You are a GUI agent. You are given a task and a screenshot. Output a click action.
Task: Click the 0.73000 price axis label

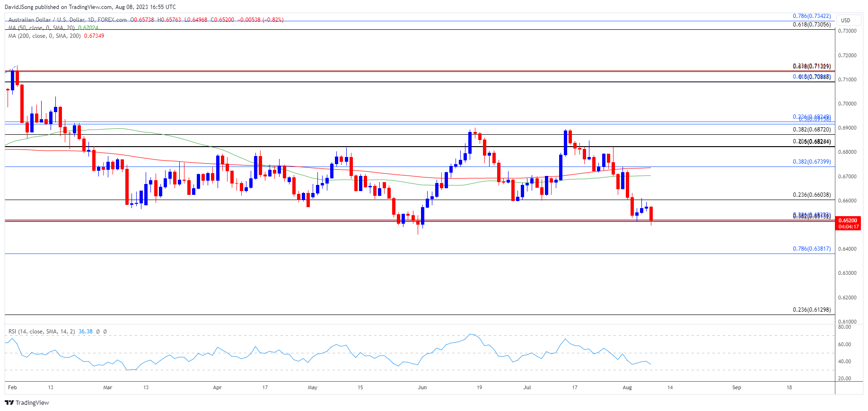847,31
